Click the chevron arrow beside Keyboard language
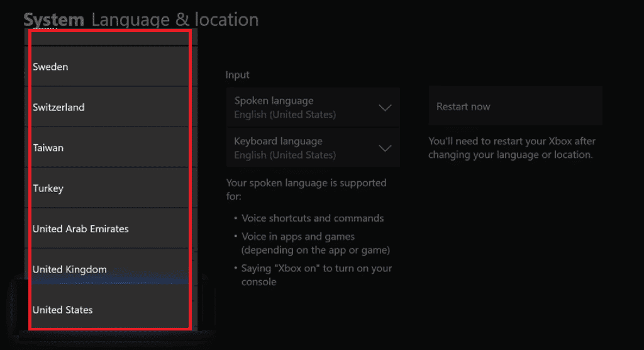 coord(385,149)
